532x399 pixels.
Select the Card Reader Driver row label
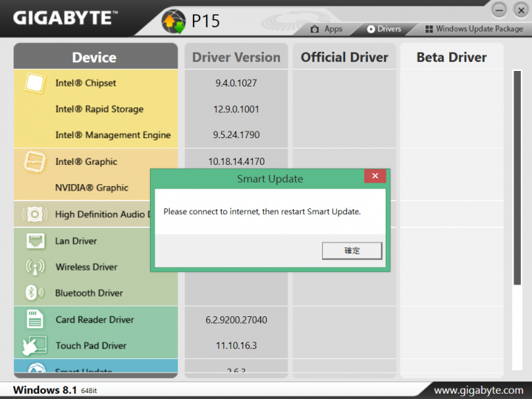click(95, 320)
